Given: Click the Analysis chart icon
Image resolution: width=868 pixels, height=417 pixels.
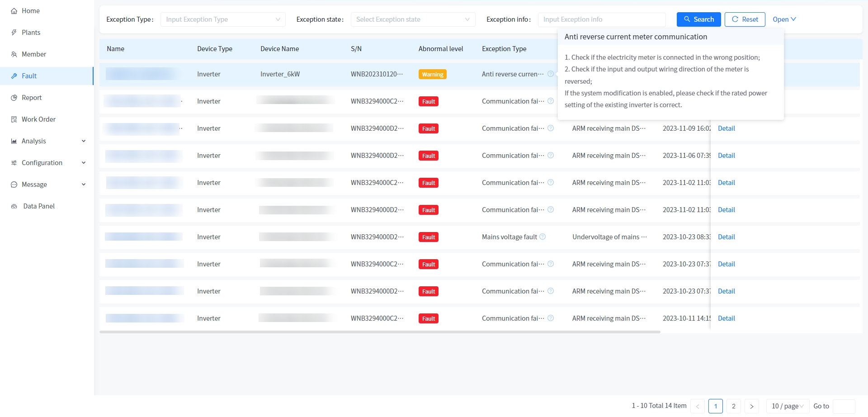Looking at the screenshot, I should [x=13, y=141].
